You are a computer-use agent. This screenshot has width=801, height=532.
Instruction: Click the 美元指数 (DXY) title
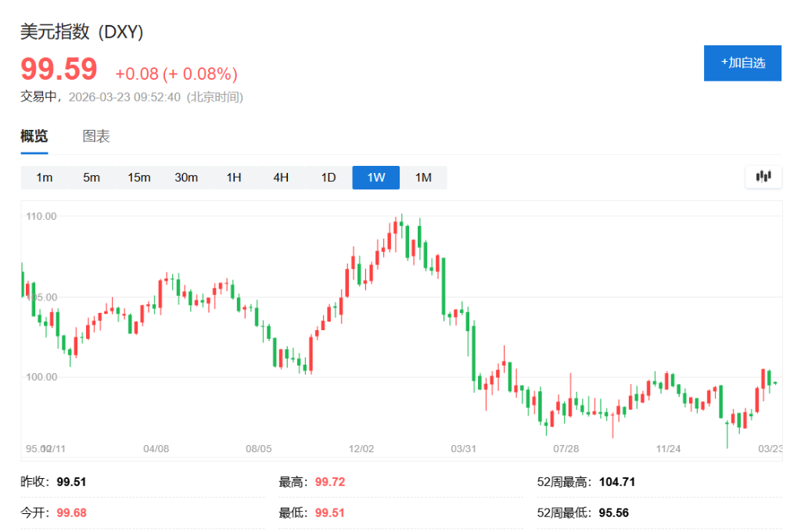(81, 34)
